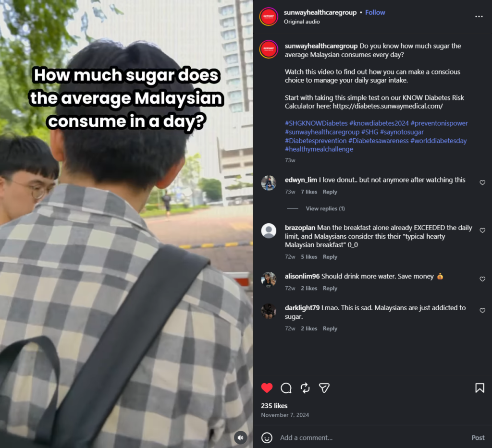Open Original audio page
This screenshot has width=492, height=448.
[x=302, y=22]
